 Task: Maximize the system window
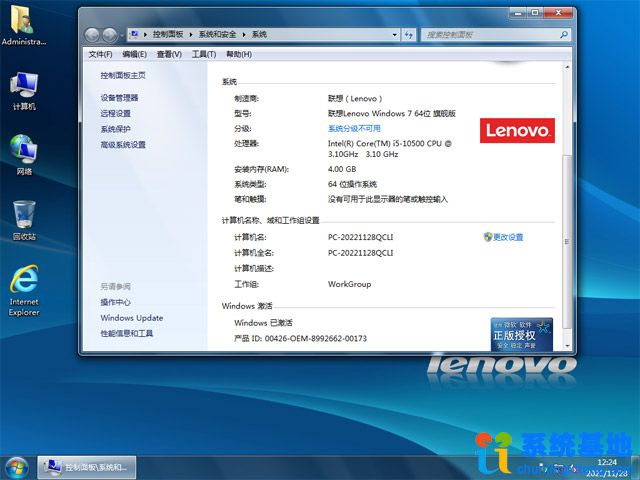535,13
